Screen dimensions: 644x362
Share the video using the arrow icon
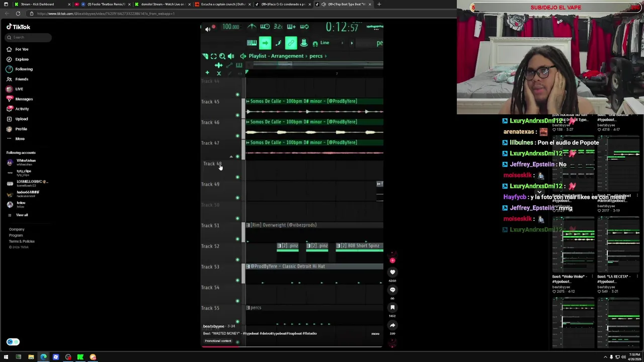(x=392, y=325)
